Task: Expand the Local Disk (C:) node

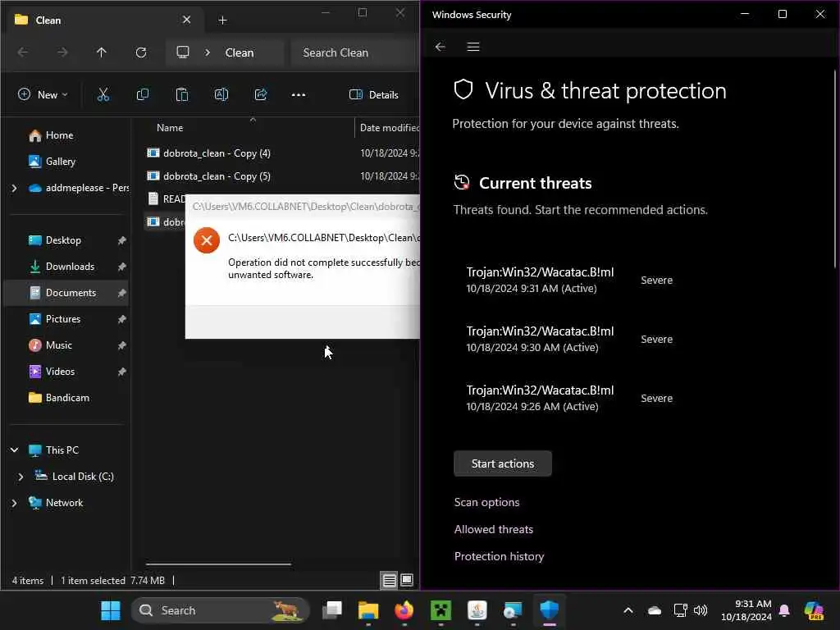Action: pos(21,477)
